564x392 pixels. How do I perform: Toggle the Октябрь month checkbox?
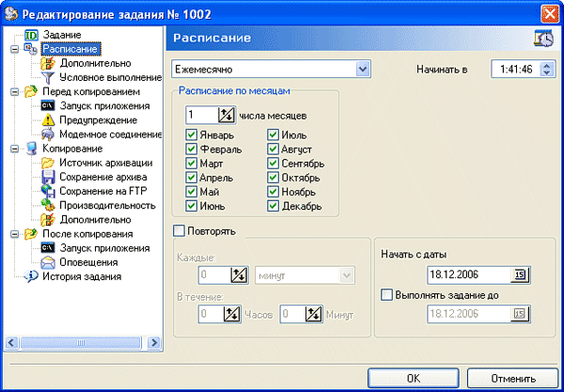(x=273, y=178)
